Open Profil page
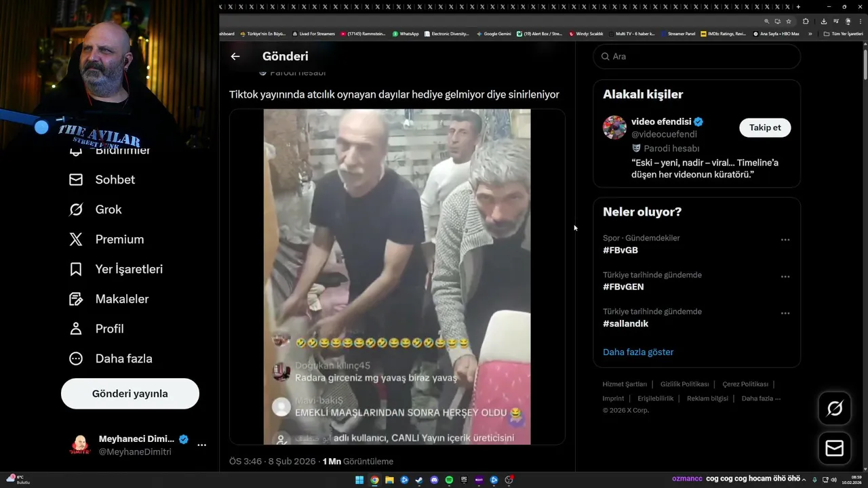868x488 pixels. 96,329
